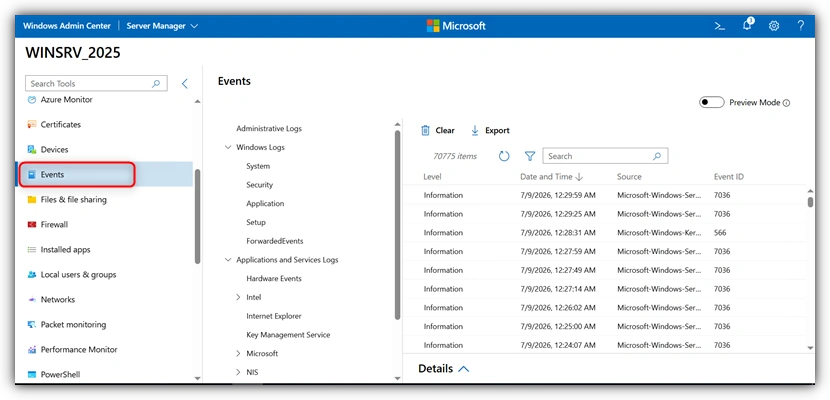This screenshot has width=830, height=400.
Task: Click the Local users & groups icon
Action: pos(32,275)
